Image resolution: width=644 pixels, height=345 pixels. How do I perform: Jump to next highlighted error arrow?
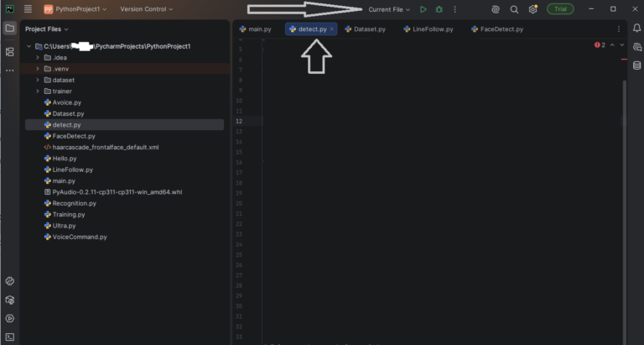[622, 44]
